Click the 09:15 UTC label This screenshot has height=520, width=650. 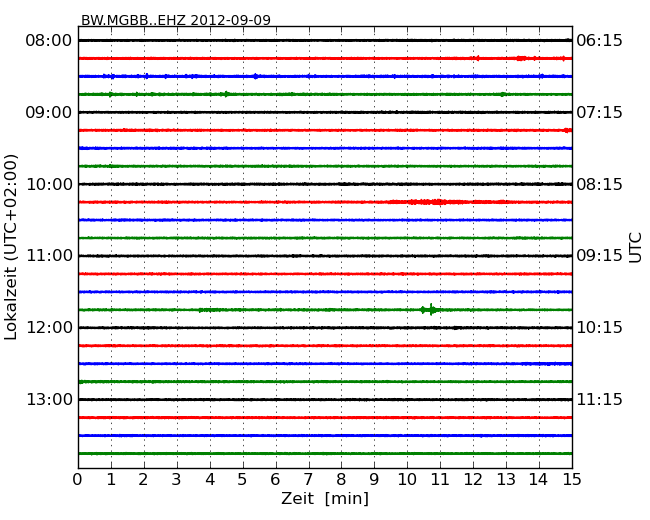(599, 256)
